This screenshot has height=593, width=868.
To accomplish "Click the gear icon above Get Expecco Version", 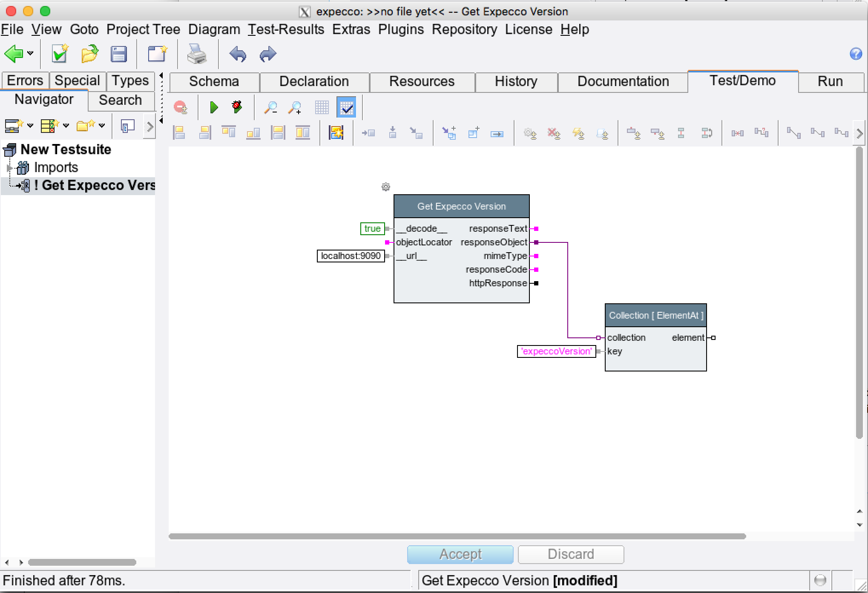I will 385,187.
